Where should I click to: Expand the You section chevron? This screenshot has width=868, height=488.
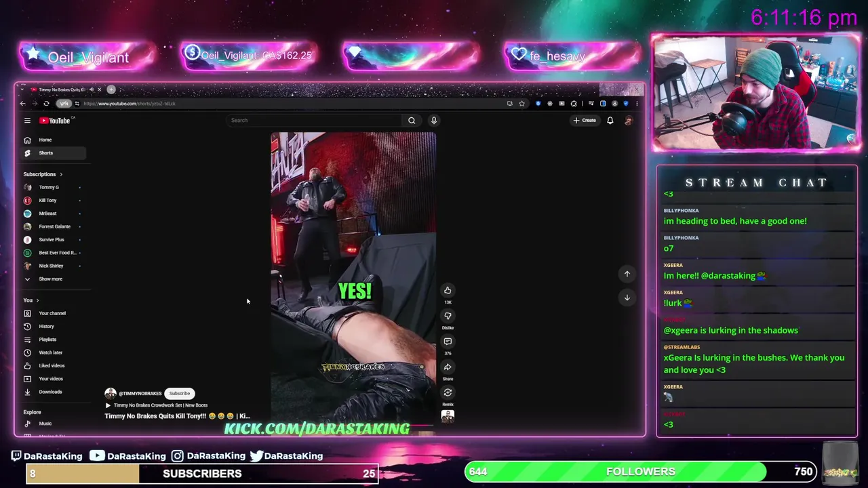tap(37, 300)
